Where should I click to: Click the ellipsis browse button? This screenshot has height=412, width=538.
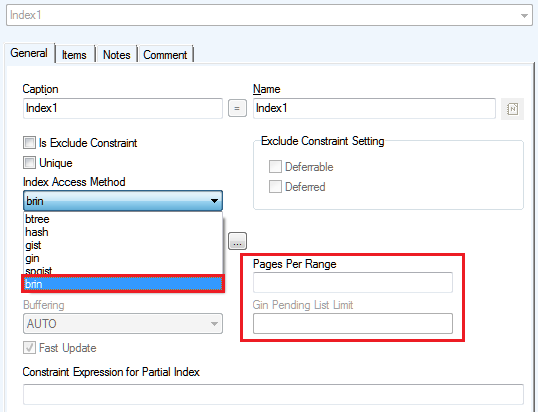click(237, 241)
